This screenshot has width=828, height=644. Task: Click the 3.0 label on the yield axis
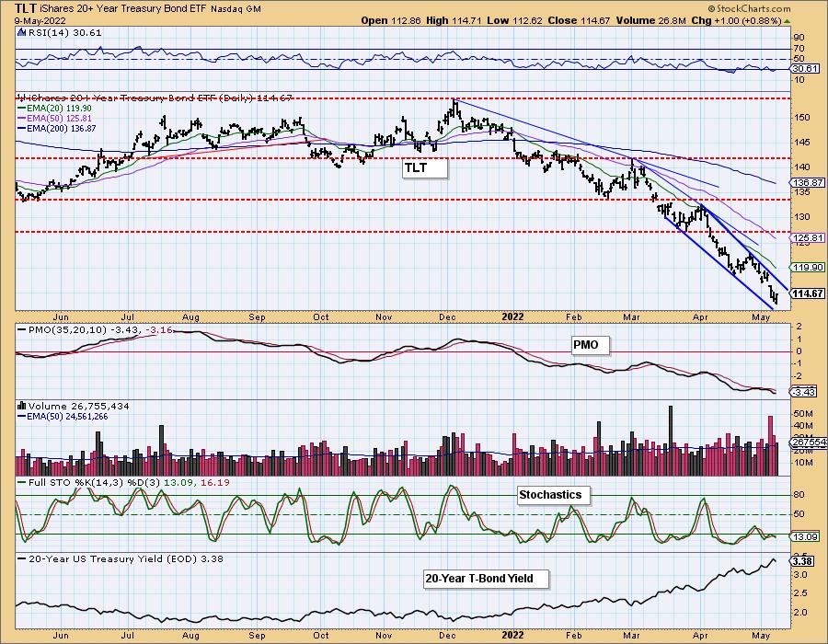click(x=800, y=574)
